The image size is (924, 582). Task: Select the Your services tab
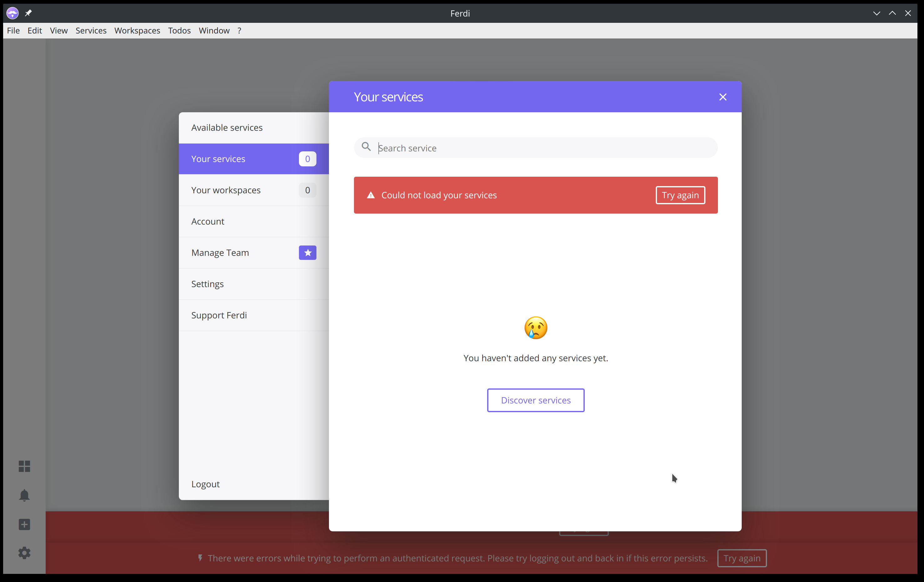(x=254, y=159)
